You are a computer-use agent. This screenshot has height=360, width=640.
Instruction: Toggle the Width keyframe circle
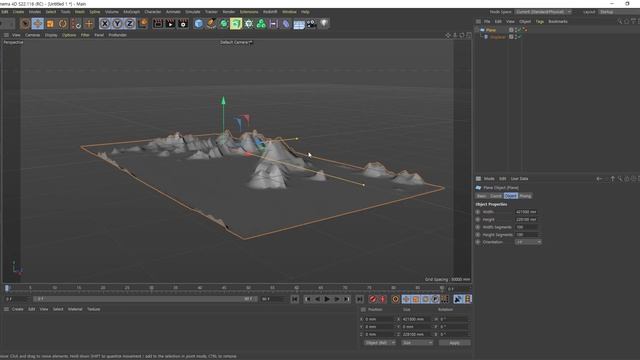[x=478, y=212]
